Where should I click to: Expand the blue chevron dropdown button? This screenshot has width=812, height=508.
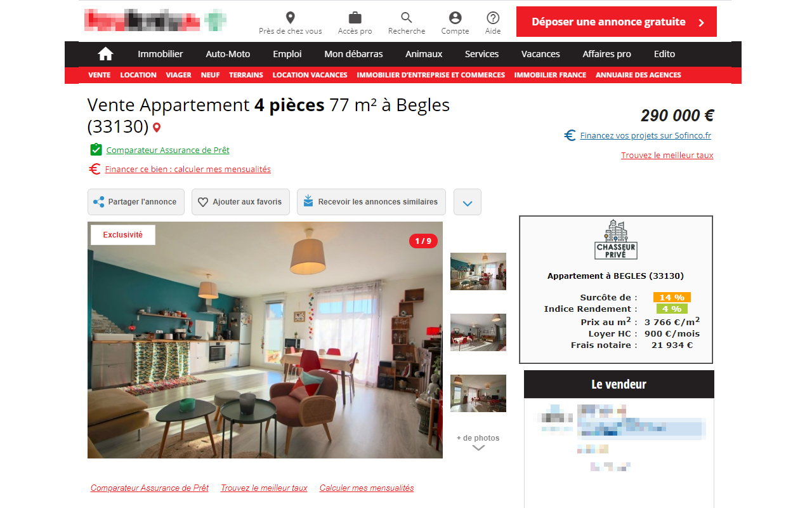click(x=468, y=203)
